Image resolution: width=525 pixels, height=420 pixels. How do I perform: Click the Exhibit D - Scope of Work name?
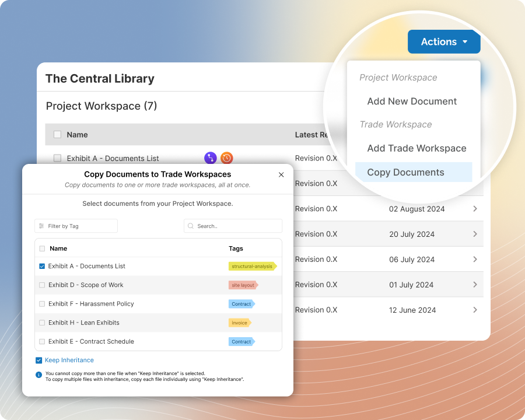[86, 285]
